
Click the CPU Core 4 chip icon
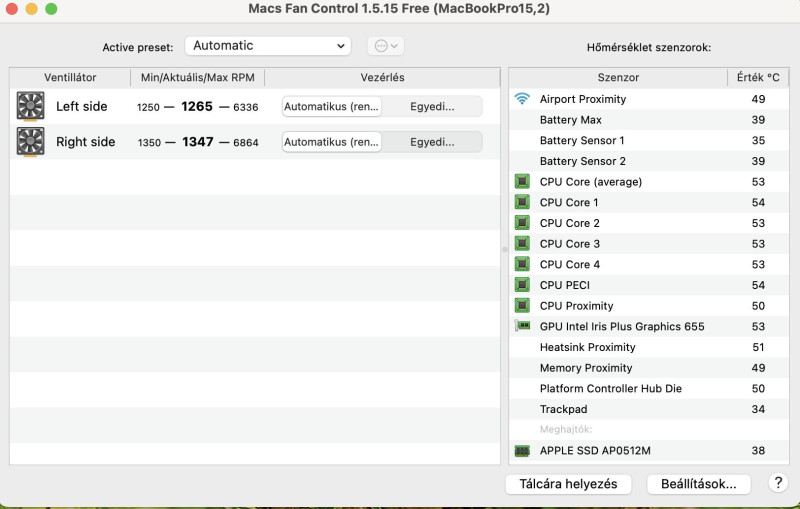(522, 264)
